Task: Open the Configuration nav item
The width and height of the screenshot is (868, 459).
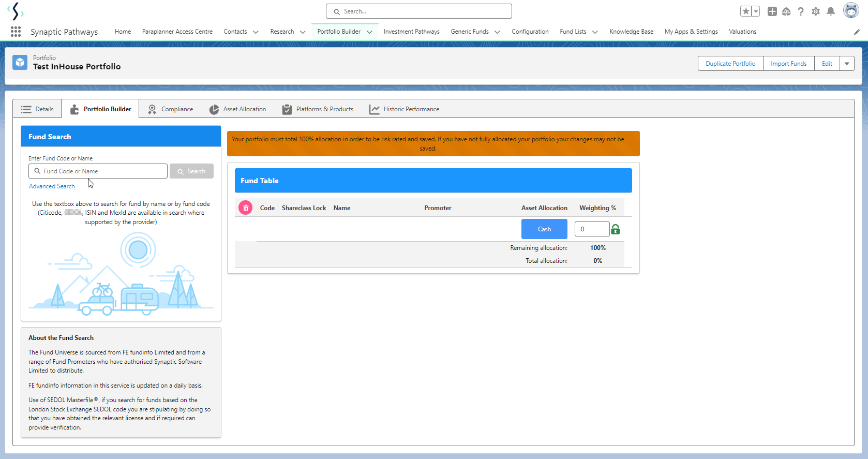Action: point(530,32)
